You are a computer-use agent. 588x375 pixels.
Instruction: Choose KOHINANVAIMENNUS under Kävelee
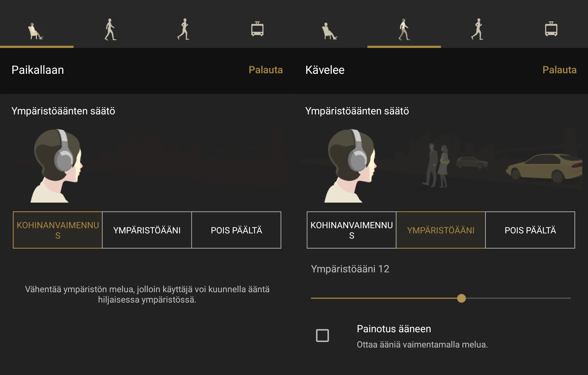click(x=351, y=230)
